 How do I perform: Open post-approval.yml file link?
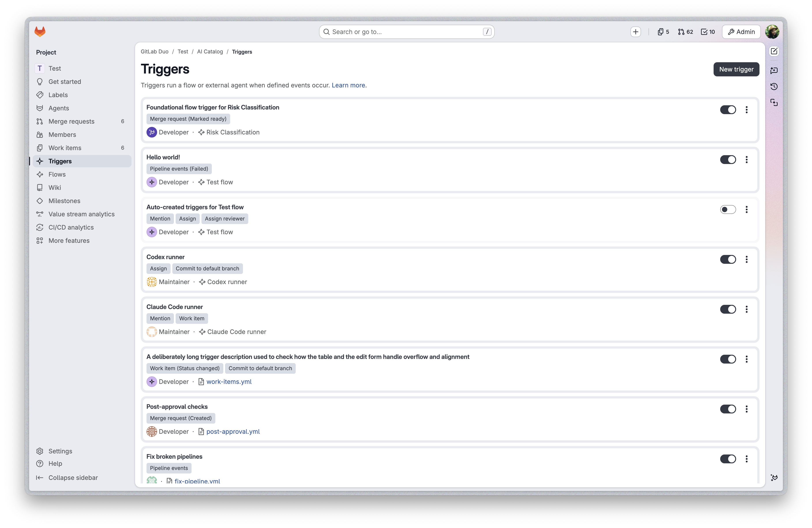tap(233, 431)
